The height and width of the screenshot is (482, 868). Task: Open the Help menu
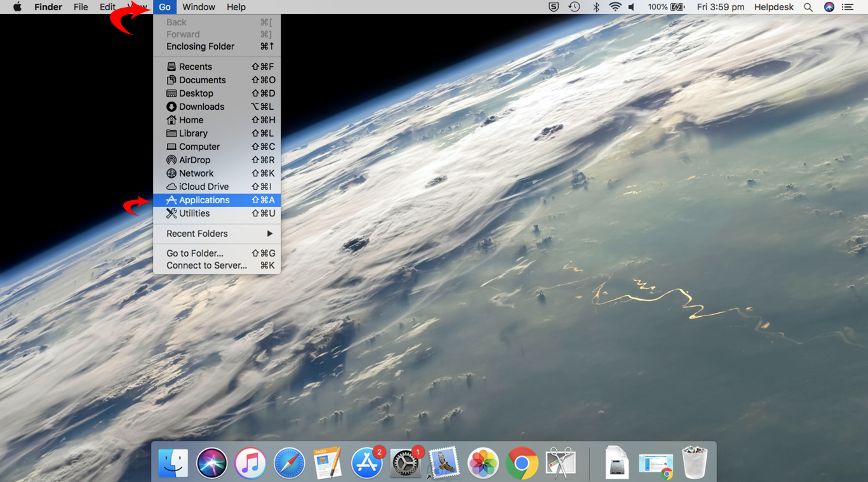click(236, 7)
